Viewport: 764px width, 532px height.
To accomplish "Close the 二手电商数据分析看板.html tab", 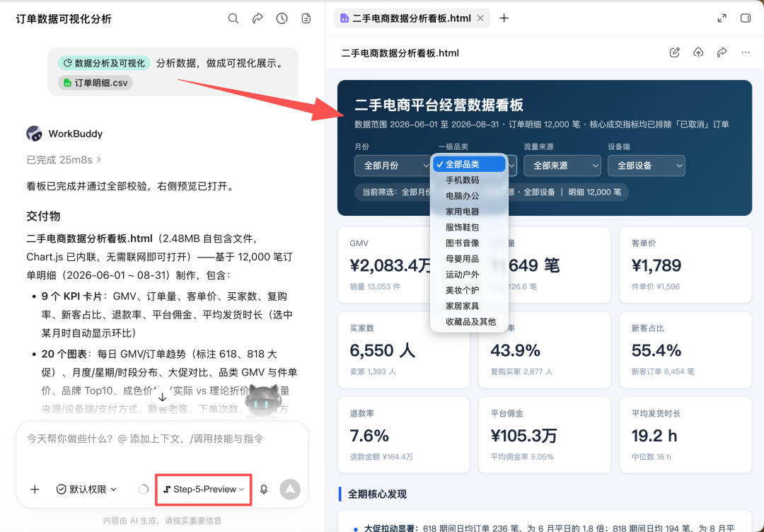I will pyautogui.click(x=480, y=18).
